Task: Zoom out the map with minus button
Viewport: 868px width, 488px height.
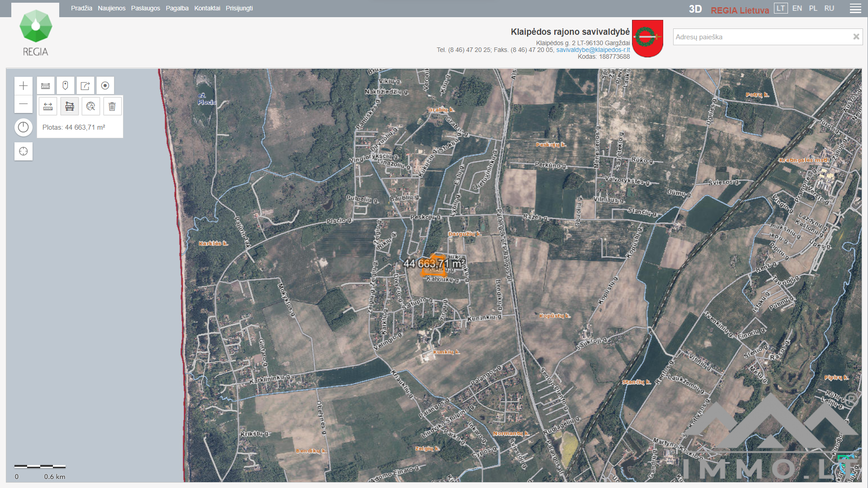Action: [x=24, y=104]
